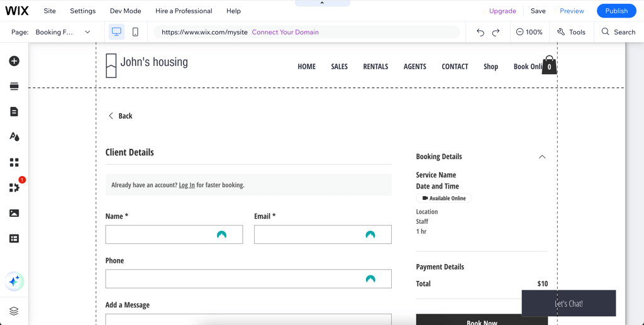Select Book Online in site navigation
Image resolution: width=644 pixels, height=325 pixels.
[x=528, y=67]
